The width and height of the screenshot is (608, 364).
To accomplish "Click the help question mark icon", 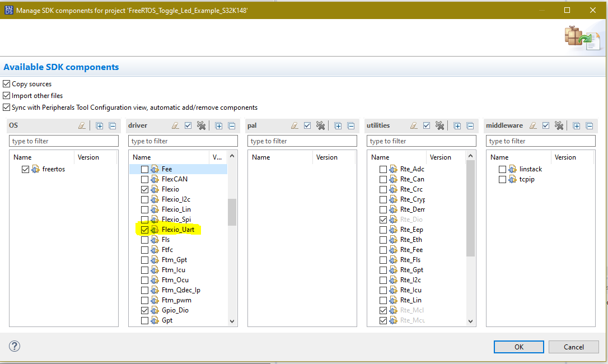I will (14, 346).
